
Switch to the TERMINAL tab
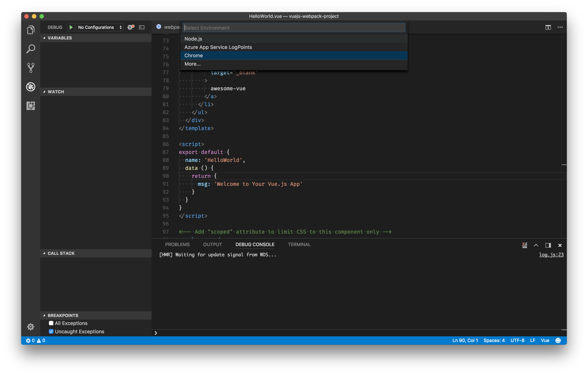pos(299,244)
